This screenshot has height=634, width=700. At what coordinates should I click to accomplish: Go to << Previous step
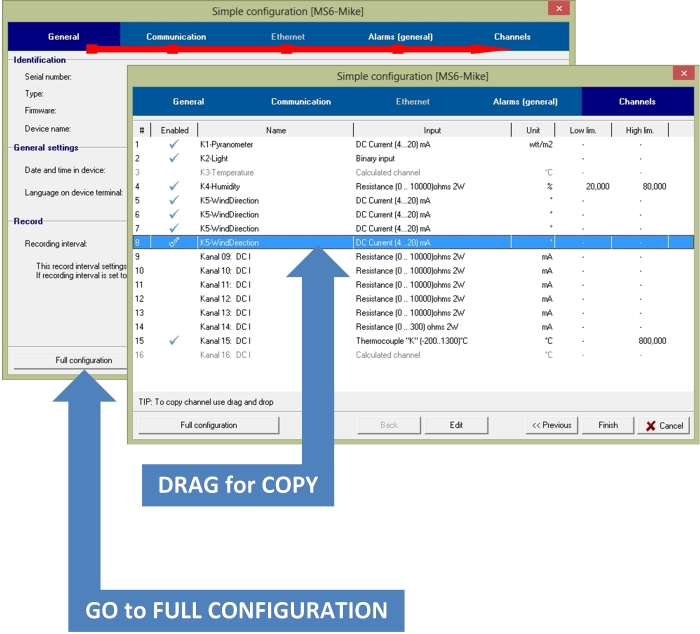[x=551, y=425]
